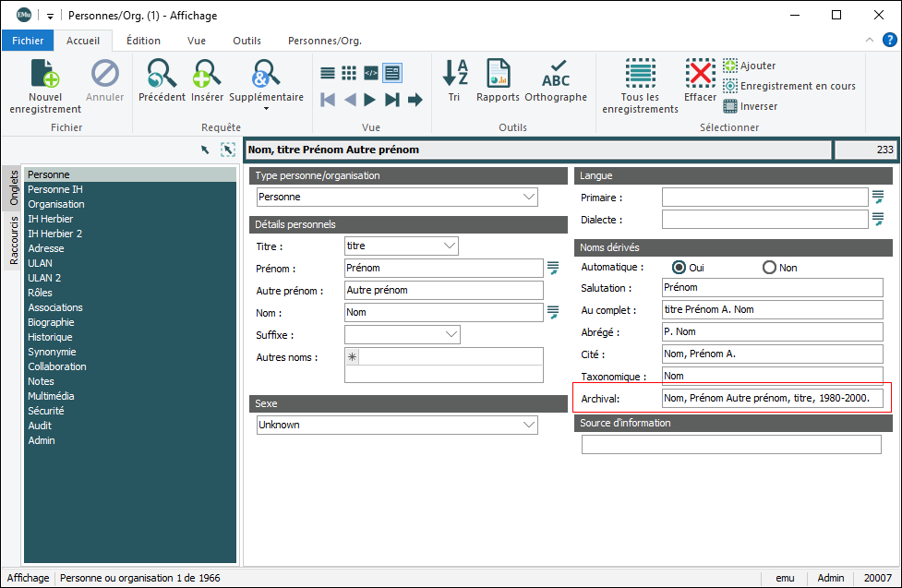Run the Orthographe spell check

[556, 74]
